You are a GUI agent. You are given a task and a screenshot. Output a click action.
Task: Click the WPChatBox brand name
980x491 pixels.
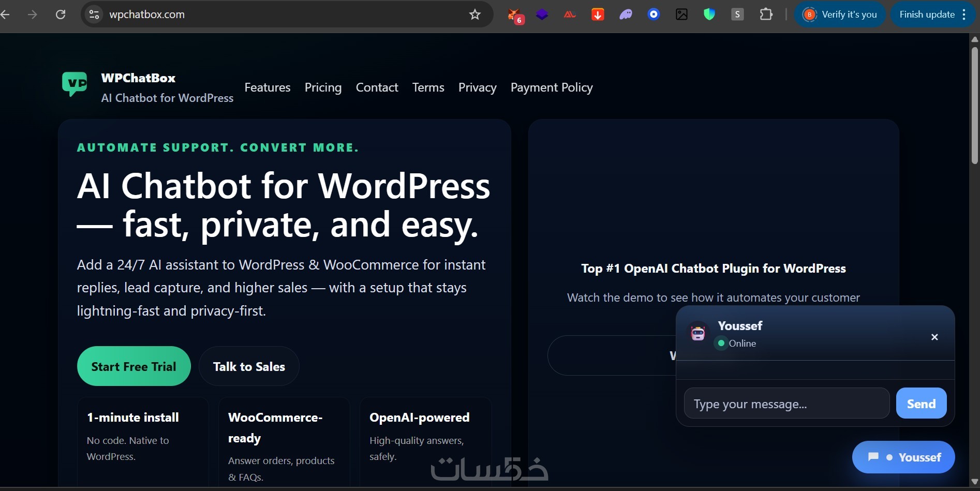coord(139,78)
